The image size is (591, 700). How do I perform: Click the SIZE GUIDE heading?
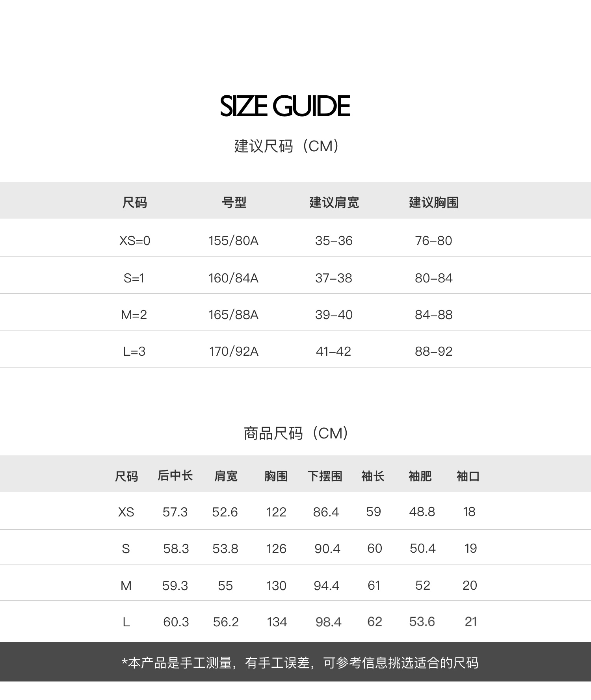pyautogui.click(x=285, y=106)
